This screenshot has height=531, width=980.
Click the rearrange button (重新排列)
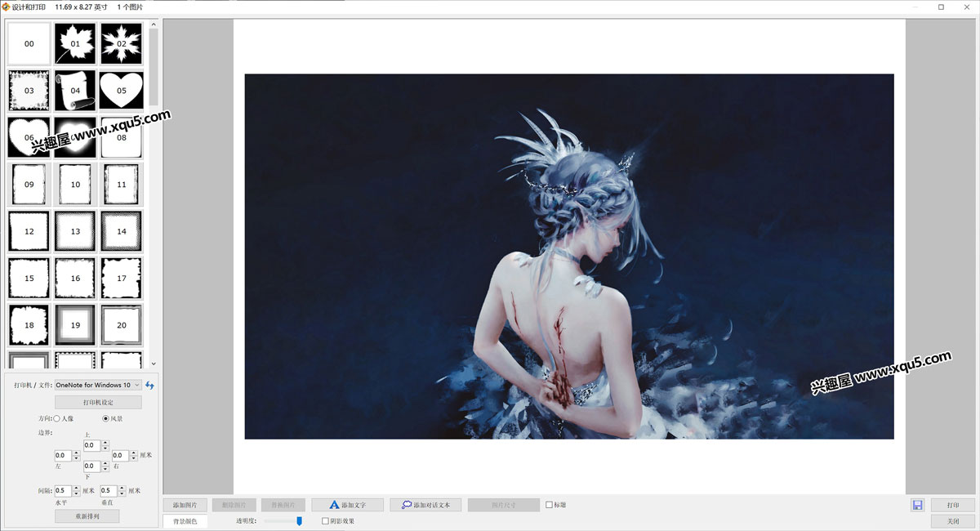pos(87,516)
